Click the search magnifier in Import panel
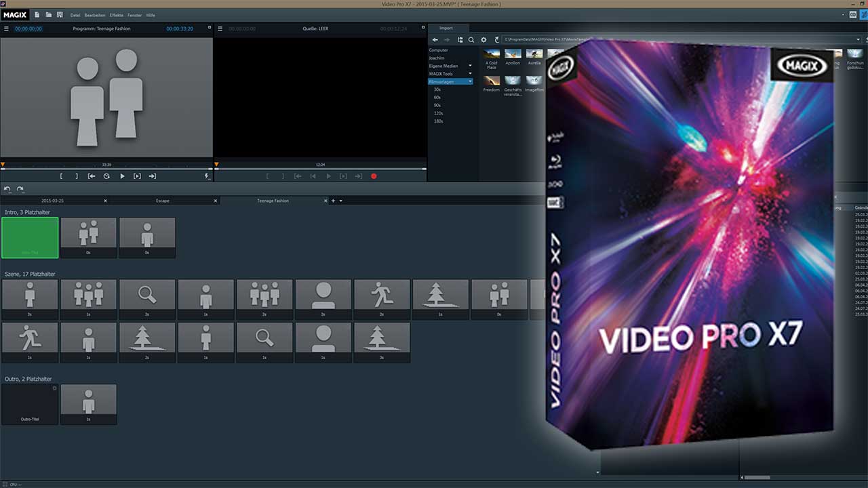The image size is (868, 488). pyautogui.click(x=471, y=40)
